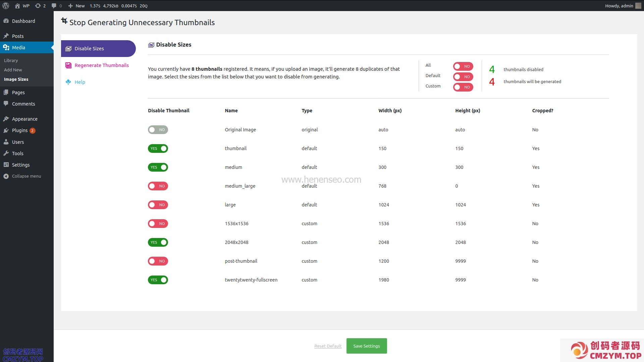The image size is (644, 362).
Task: Switch the Custom sizes toggle
Action: pos(463,87)
